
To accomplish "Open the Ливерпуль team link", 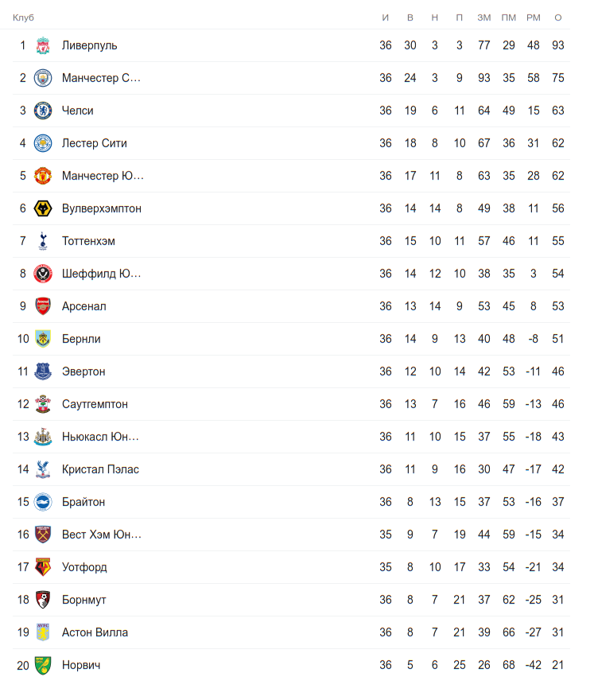I will coord(89,45).
